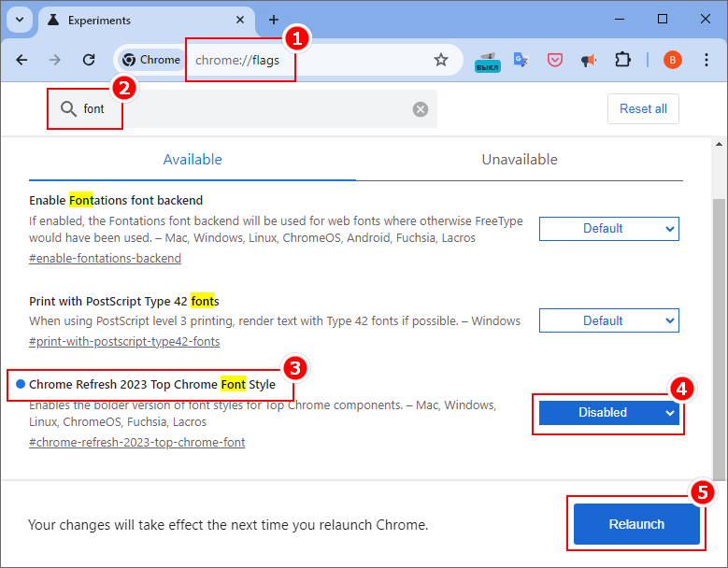
Task: Open PostScript Type 42 fonts Default dropdown
Action: coord(609,320)
